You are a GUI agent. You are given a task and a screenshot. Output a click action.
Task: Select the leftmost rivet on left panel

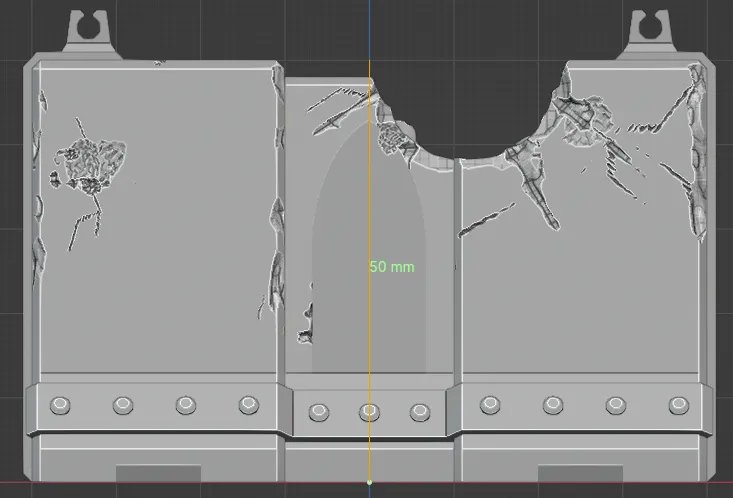[x=60, y=405]
